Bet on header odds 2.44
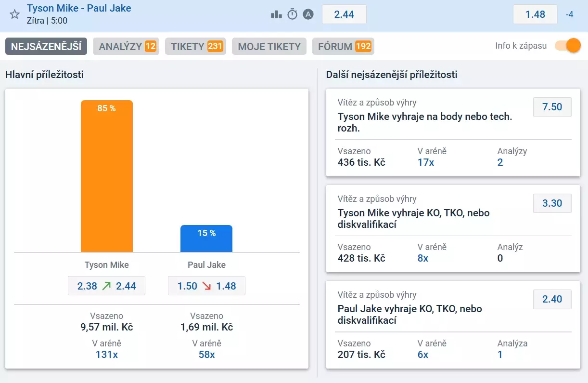Image resolution: width=588 pixels, height=383 pixels. point(344,14)
